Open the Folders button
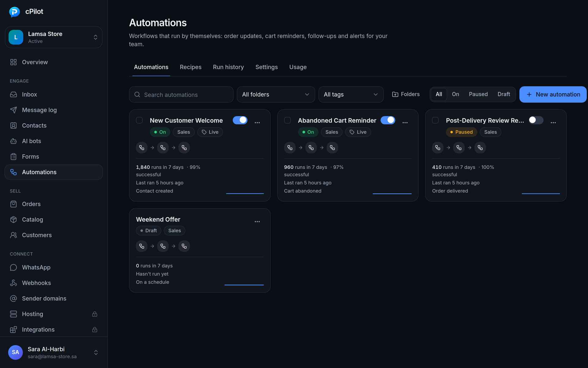Viewport: 588px width, 368px height. [406, 94]
